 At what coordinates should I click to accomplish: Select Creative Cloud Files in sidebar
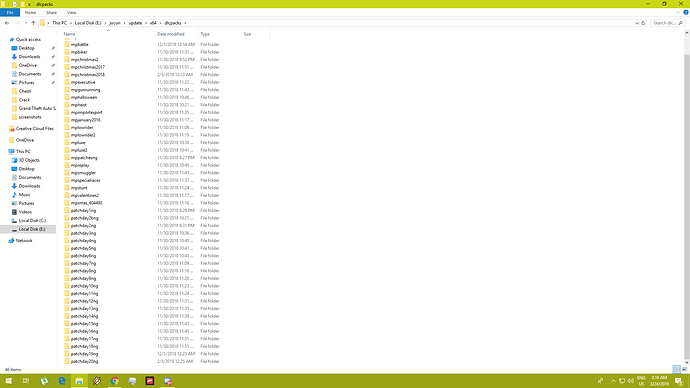click(x=34, y=128)
